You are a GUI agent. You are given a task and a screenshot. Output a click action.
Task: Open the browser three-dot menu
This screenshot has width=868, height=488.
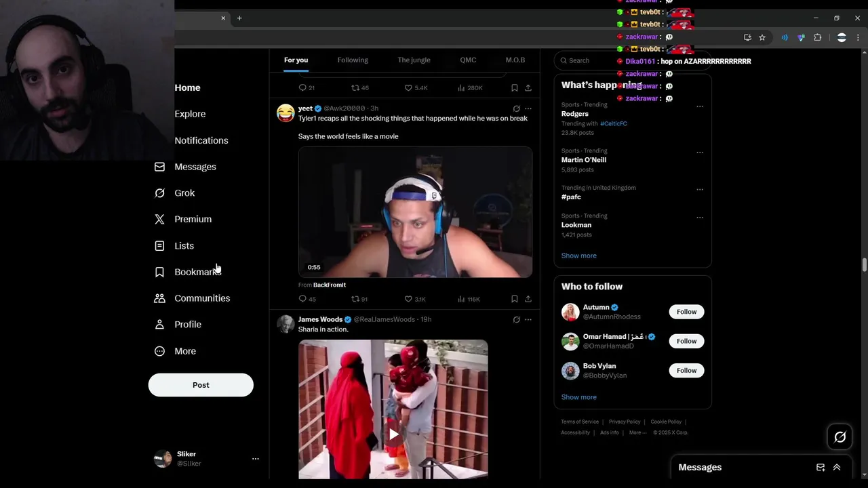[x=858, y=38]
